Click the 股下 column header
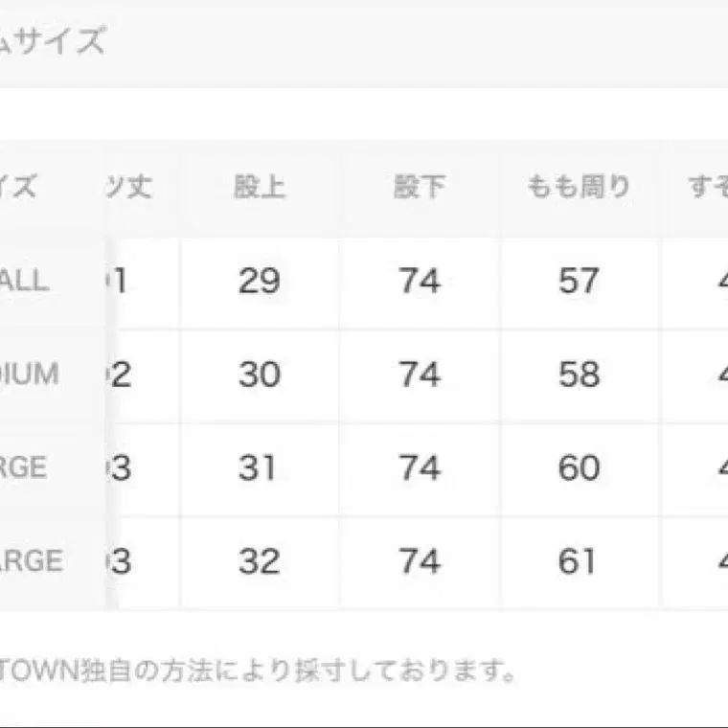Viewport: 728px width, 728px height. click(420, 187)
